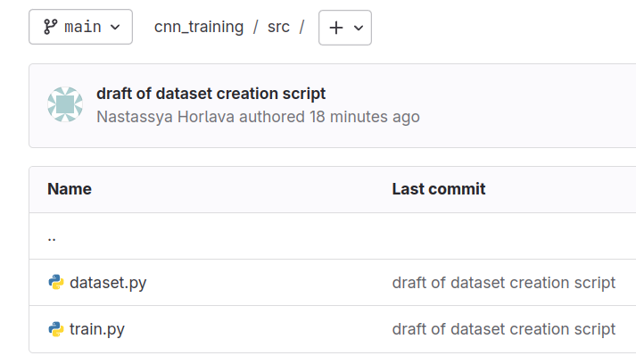Open the last commit message for dataset.py

tap(503, 283)
